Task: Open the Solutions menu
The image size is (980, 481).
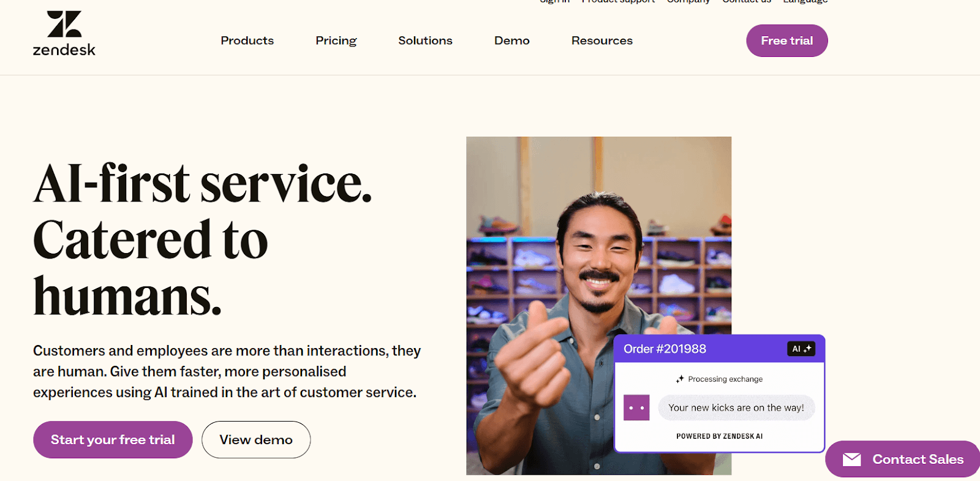Action: pos(425,40)
